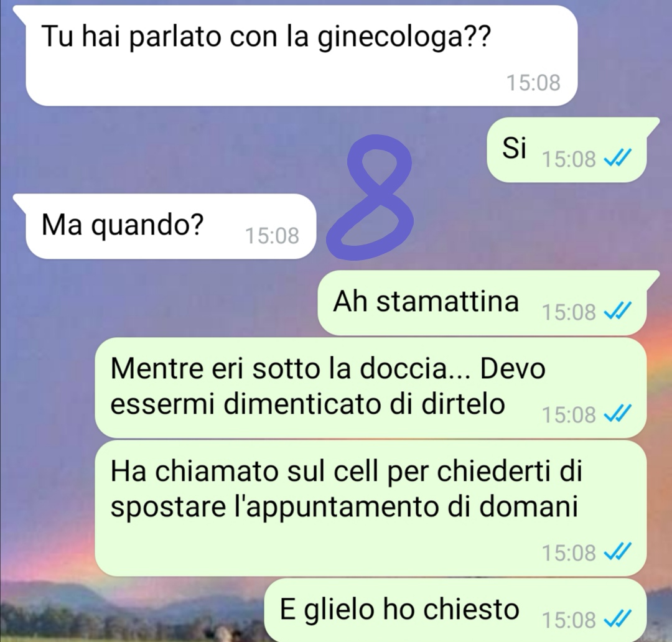
Task: Tap the 'Mentre eri sotto la doccia' message
Action: click(371, 388)
